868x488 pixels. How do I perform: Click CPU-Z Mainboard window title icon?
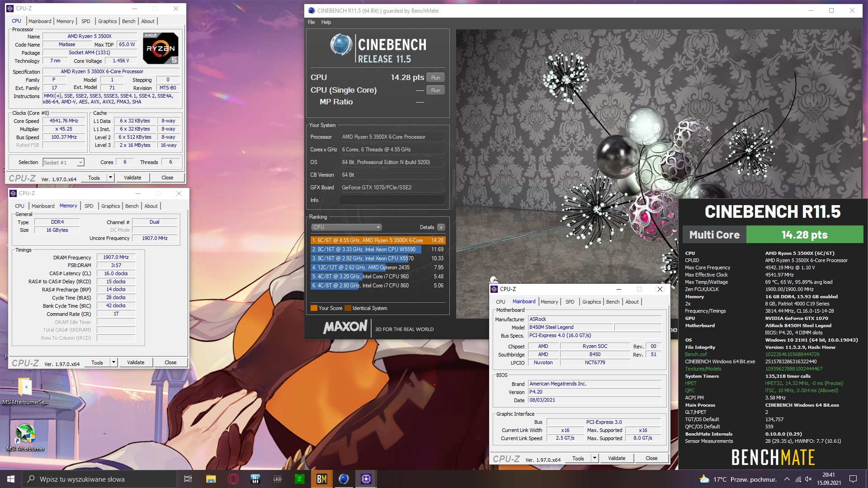(x=494, y=289)
